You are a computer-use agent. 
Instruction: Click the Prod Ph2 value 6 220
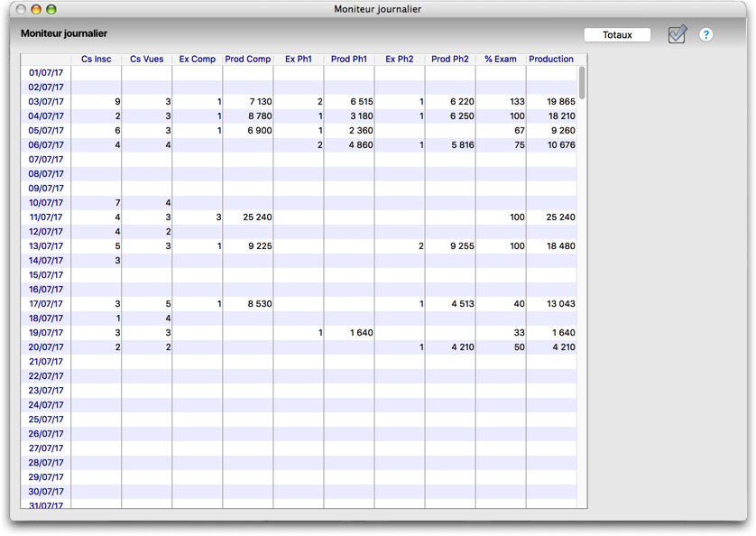[x=463, y=102]
